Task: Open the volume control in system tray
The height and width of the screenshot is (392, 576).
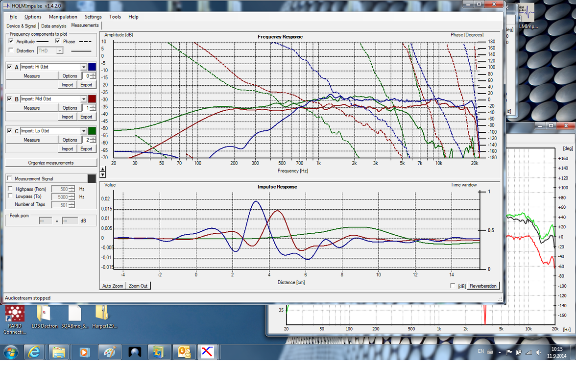Action: [x=539, y=352]
